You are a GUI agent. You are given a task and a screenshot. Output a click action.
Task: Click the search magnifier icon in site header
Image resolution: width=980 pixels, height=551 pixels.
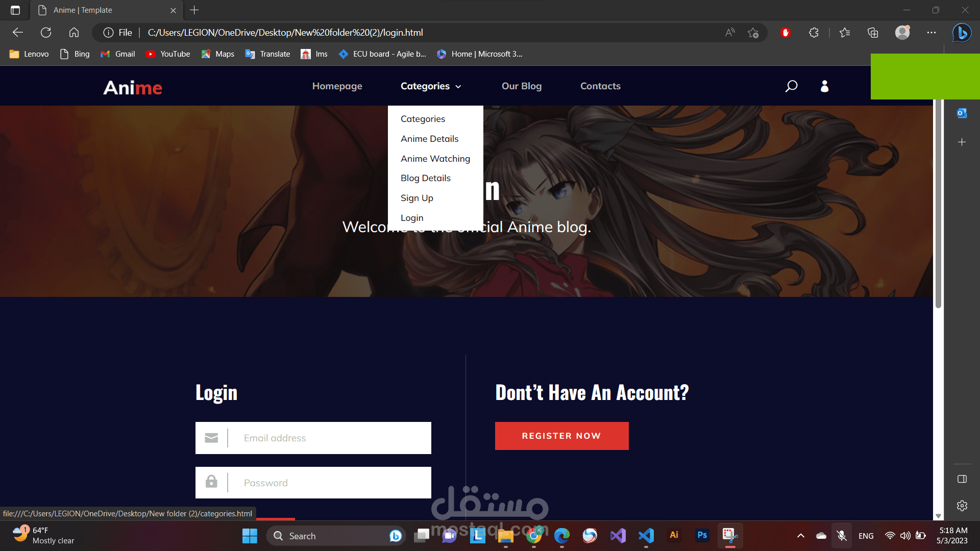pyautogui.click(x=791, y=86)
